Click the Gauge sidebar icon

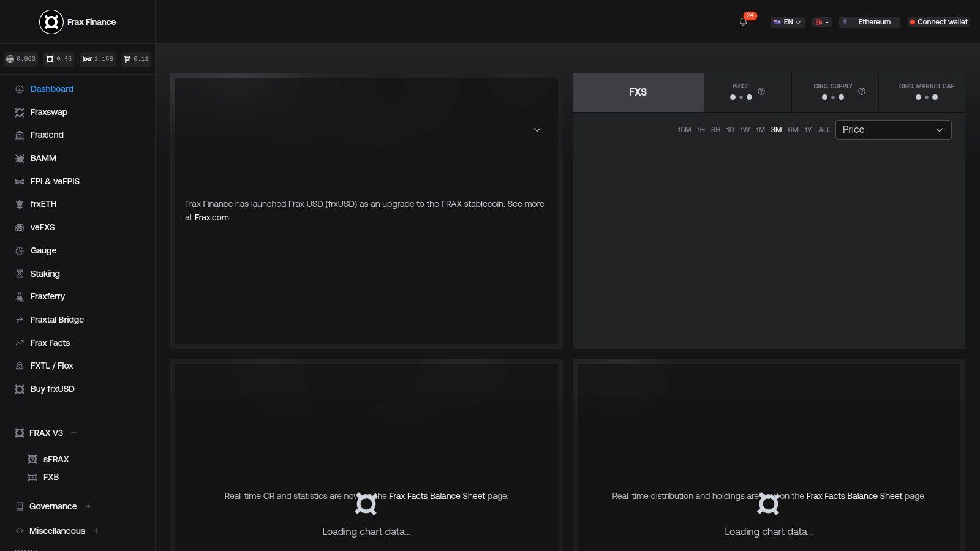pos(20,251)
